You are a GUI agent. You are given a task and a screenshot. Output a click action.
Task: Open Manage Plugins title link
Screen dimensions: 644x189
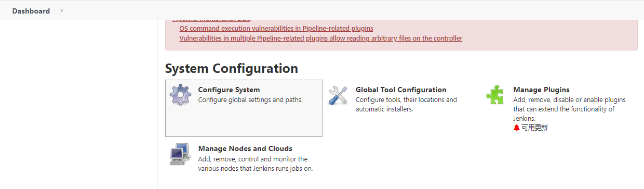[x=542, y=90]
